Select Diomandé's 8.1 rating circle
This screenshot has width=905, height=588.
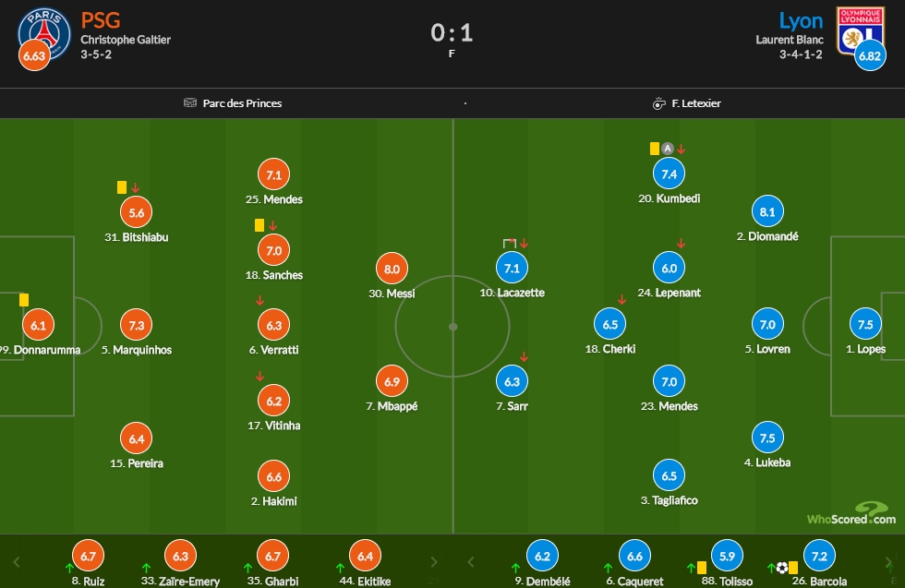pos(767,212)
